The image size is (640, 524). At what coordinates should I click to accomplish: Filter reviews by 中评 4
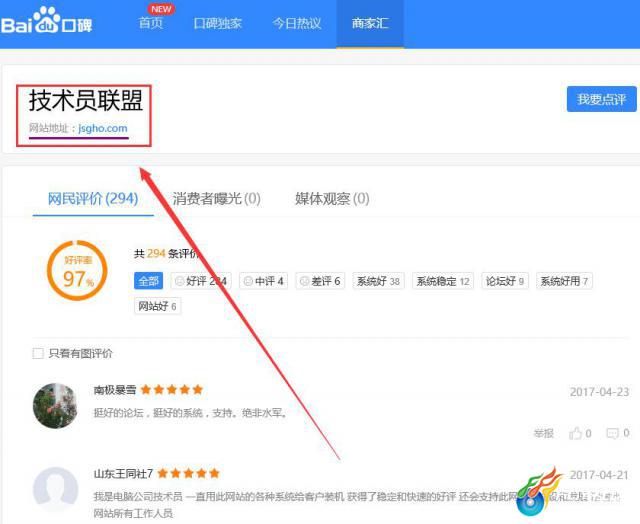click(263, 281)
